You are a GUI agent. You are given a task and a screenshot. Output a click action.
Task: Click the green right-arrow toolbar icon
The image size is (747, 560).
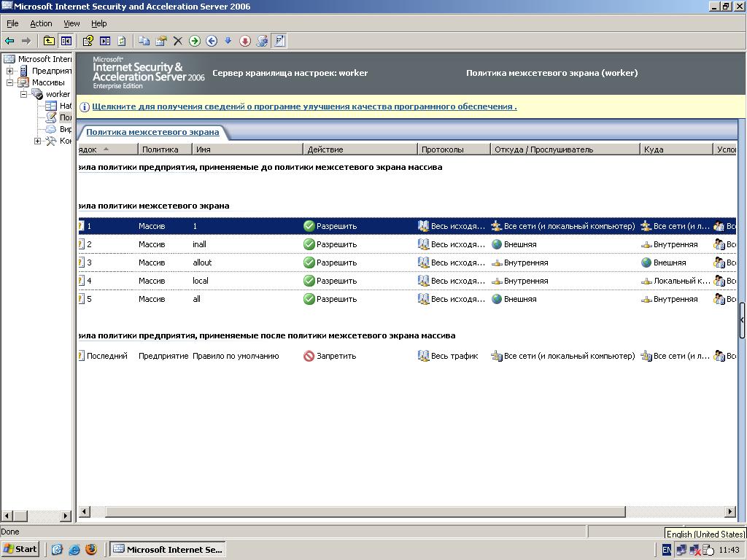(194, 41)
